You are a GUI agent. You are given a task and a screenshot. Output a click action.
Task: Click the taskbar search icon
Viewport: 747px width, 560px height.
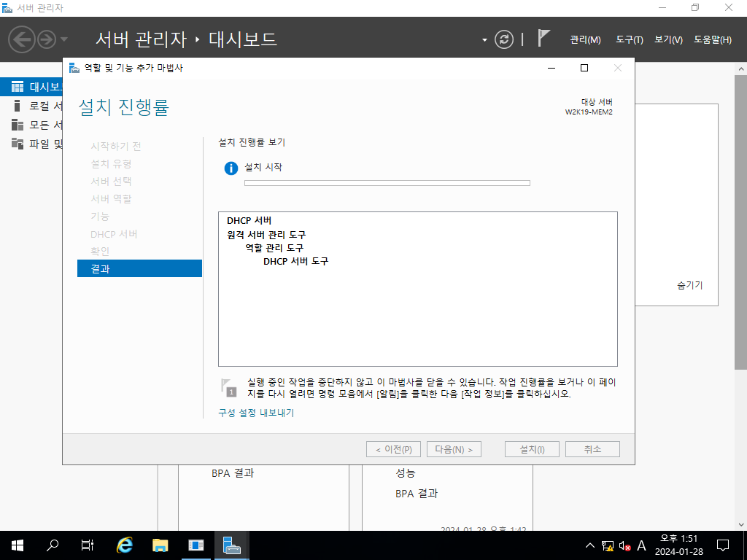pos(53,545)
